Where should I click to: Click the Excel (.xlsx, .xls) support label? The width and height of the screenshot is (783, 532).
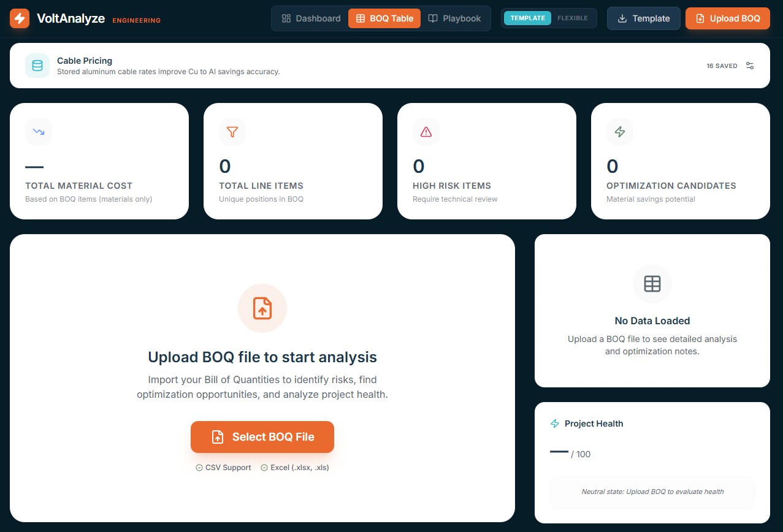(295, 468)
